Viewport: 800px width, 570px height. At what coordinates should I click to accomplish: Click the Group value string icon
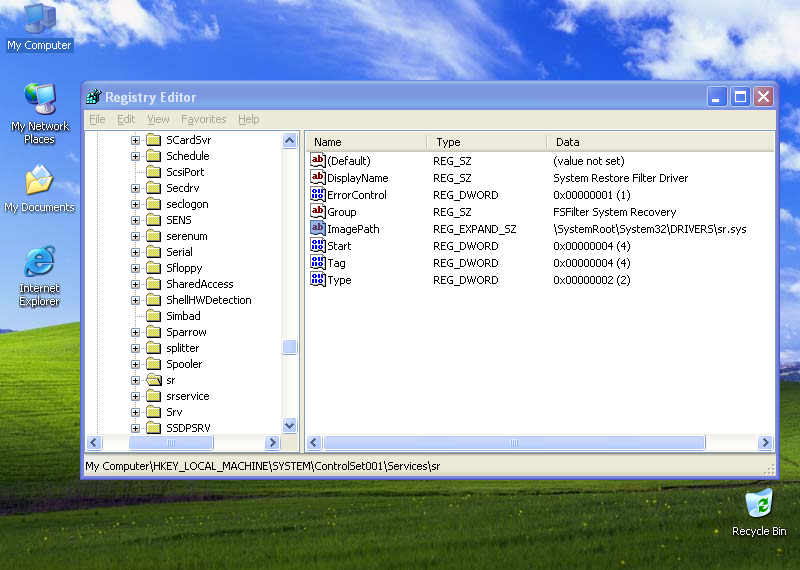[x=317, y=212]
